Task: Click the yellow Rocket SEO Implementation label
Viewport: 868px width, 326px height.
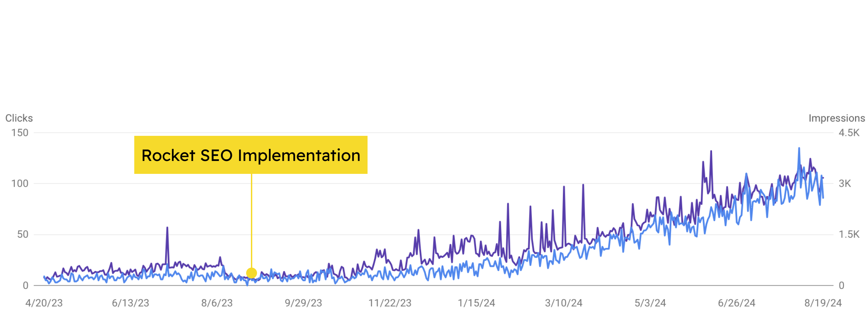Action: (251, 155)
